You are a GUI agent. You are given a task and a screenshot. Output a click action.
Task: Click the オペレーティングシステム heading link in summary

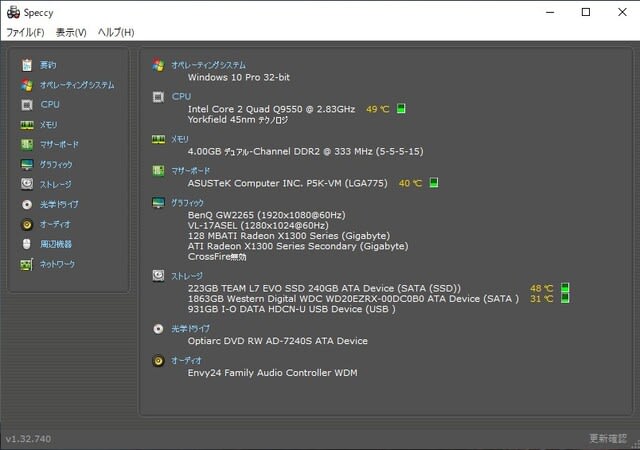click(x=209, y=65)
